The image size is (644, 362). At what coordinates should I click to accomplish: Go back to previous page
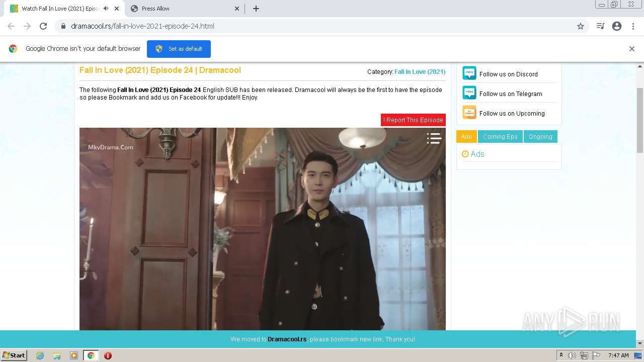pyautogui.click(x=11, y=26)
